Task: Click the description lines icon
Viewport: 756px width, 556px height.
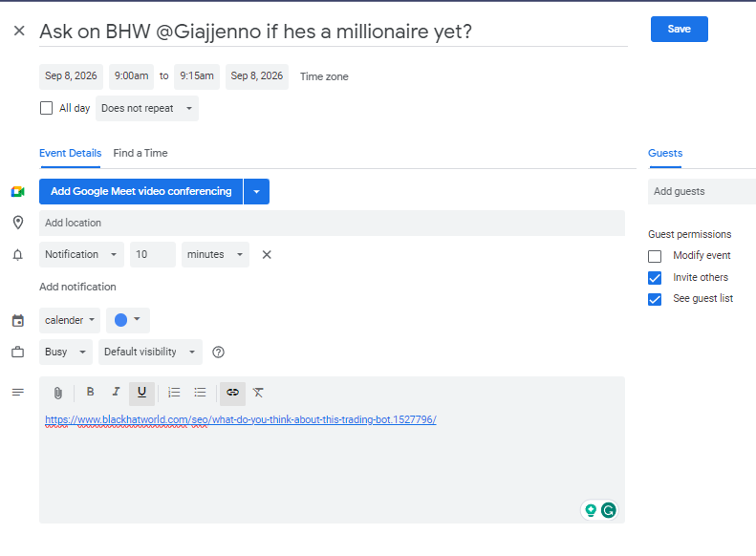Action: click(18, 393)
